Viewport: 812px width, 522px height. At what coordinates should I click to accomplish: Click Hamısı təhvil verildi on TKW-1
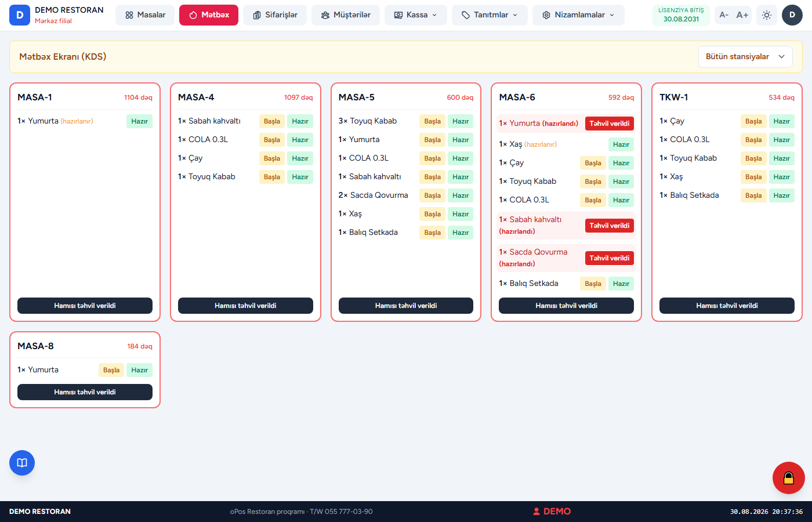[x=727, y=306]
